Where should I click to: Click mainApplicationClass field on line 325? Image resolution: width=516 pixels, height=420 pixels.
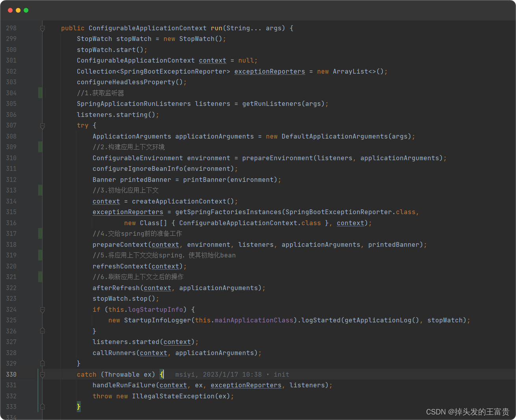254,320
